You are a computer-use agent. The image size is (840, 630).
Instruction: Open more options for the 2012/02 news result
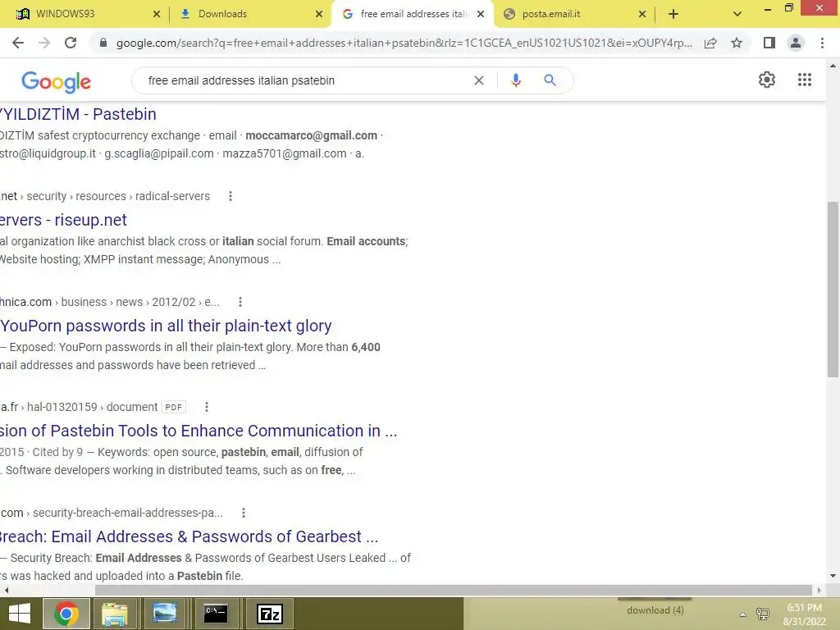pos(240,302)
